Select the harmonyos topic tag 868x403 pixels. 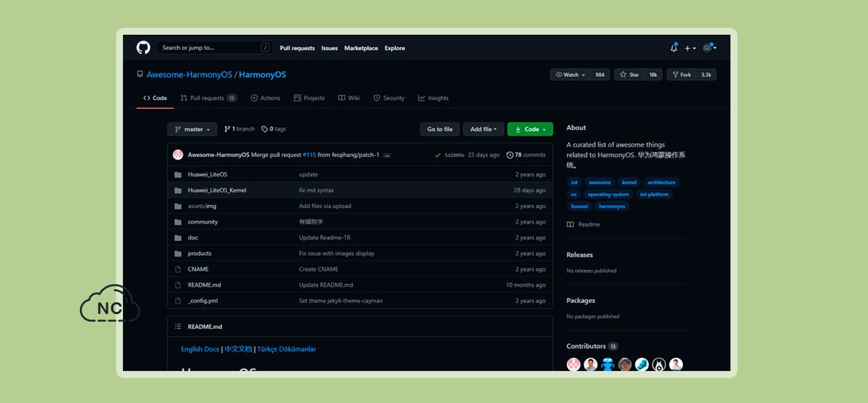pos(612,206)
